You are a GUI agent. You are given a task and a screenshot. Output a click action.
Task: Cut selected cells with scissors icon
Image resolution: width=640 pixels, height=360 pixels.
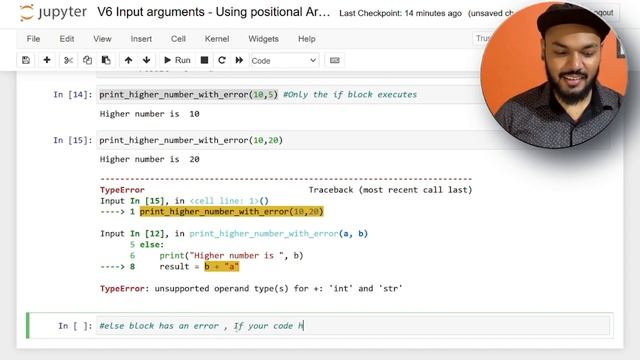point(68,60)
